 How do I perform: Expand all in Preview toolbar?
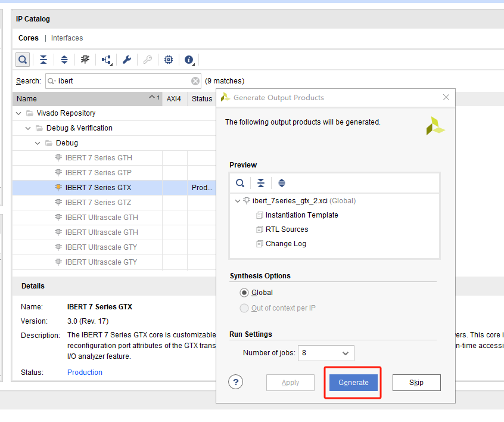[x=282, y=184]
